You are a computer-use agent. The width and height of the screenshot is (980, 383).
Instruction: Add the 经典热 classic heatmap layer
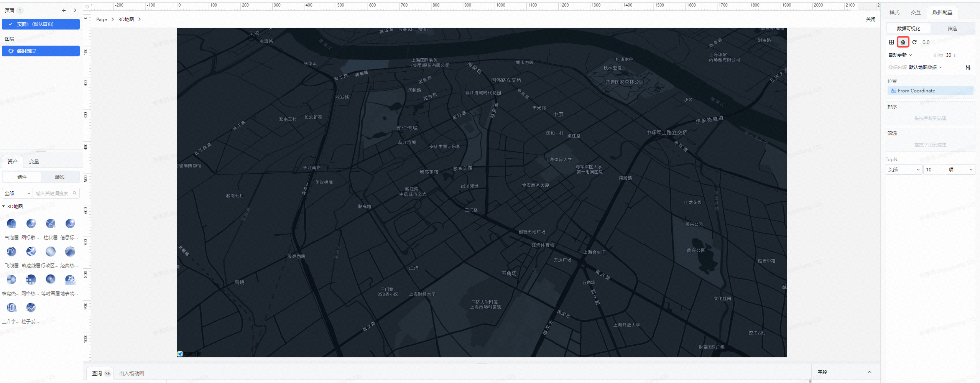point(70,251)
